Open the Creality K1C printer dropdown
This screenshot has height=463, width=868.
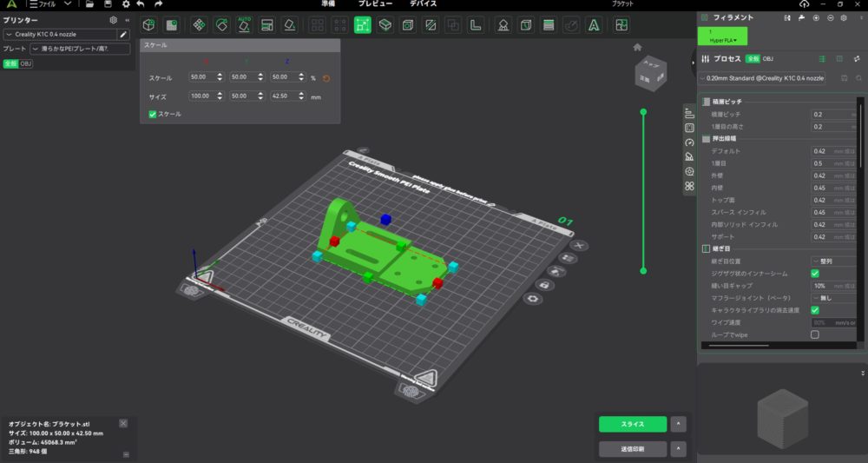[59, 34]
